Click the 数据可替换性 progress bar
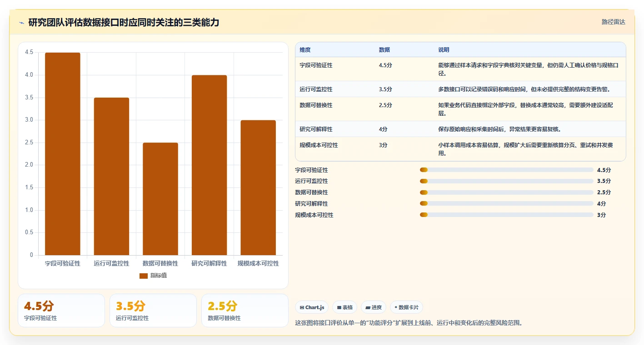This screenshot has height=345, width=644. coord(507,192)
